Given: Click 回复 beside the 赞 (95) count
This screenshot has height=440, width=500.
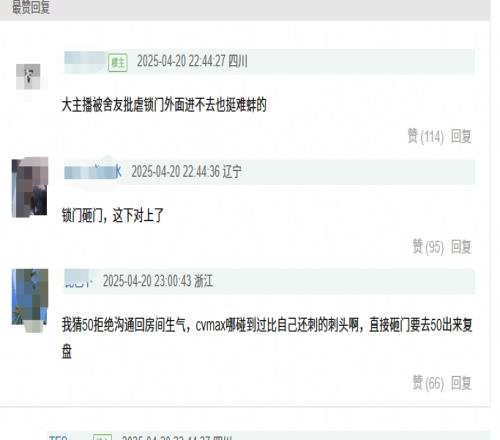Looking at the screenshot, I should (461, 247).
